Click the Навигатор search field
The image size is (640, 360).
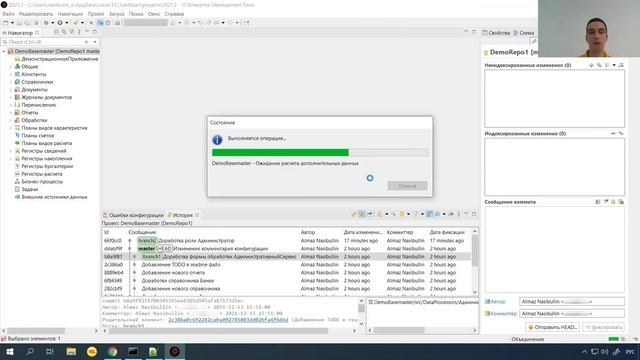pyautogui.click(x=43, y=42)
